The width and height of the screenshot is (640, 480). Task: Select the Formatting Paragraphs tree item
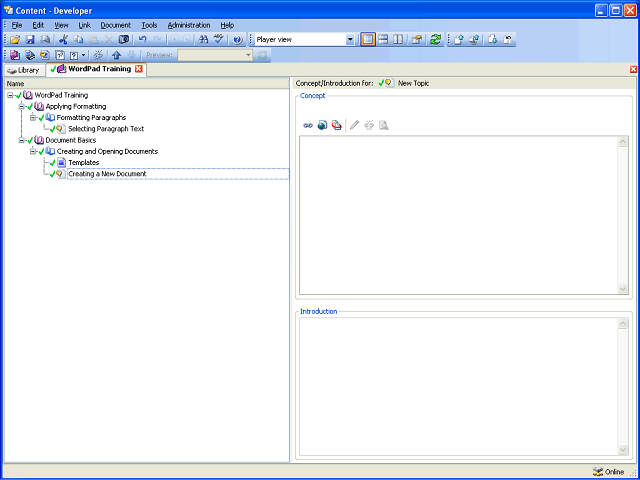click(x=91, y=118)
